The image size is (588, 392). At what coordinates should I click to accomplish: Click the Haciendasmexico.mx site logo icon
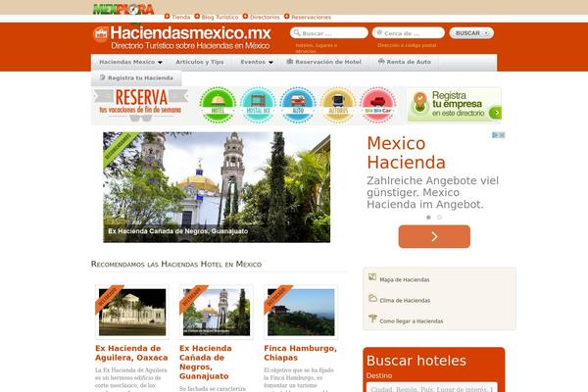101,34
